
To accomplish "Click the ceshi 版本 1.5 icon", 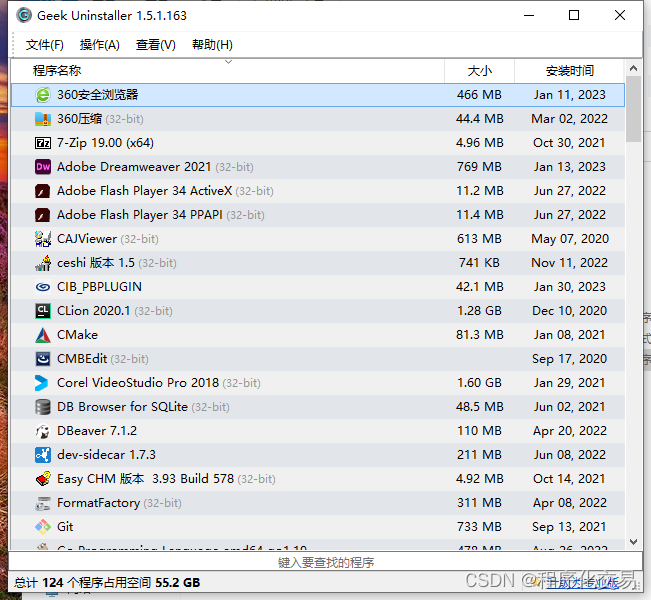I will 43,263.
